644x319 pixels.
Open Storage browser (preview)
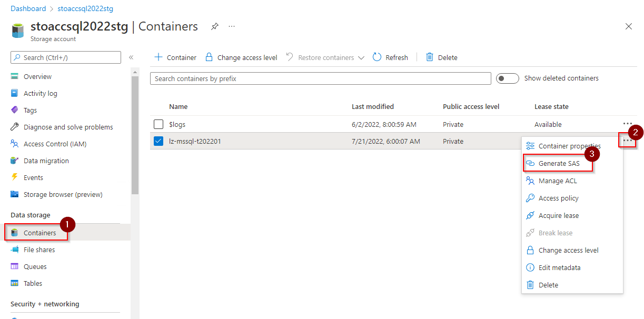coord(63,195)
